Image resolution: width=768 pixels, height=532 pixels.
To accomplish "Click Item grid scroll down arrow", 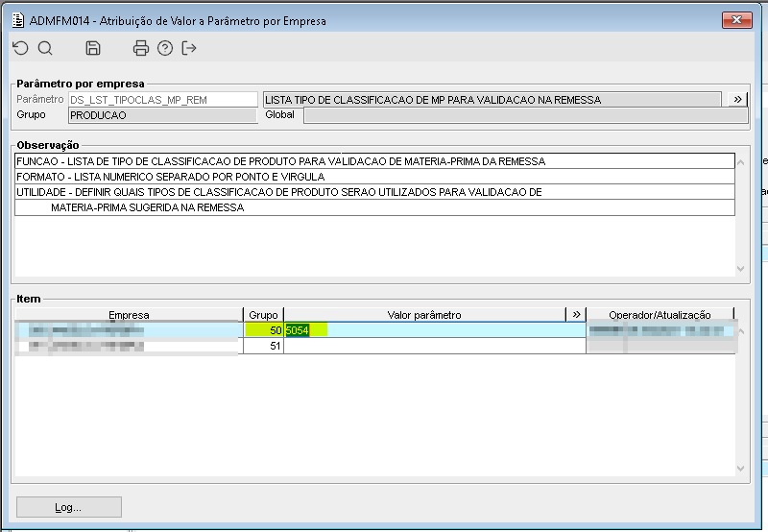I will click(x=741, y=469).
